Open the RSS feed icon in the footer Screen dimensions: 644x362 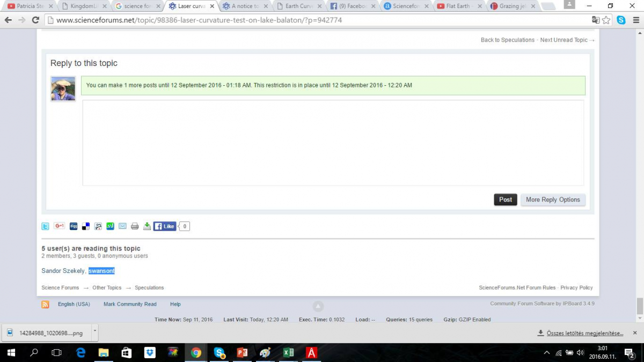pyautogui.click(x=46, y=304)
